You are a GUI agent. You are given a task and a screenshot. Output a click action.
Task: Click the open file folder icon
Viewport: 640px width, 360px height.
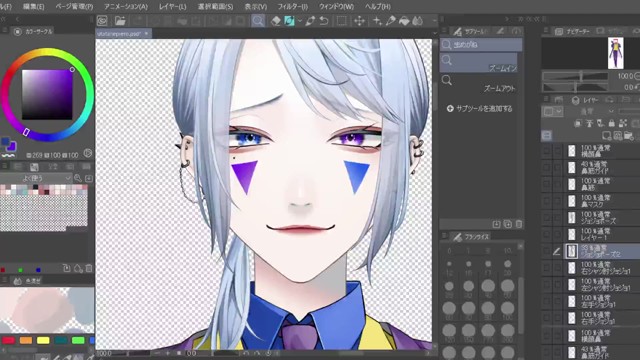click(120, 21)
